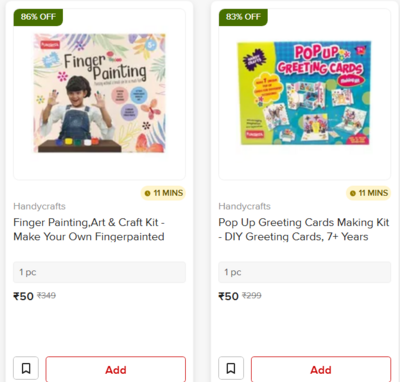Click the struck-through ₹349 original price
Image resolution: width=400 pixels, height=382 pixels.
tap(46, 295)
